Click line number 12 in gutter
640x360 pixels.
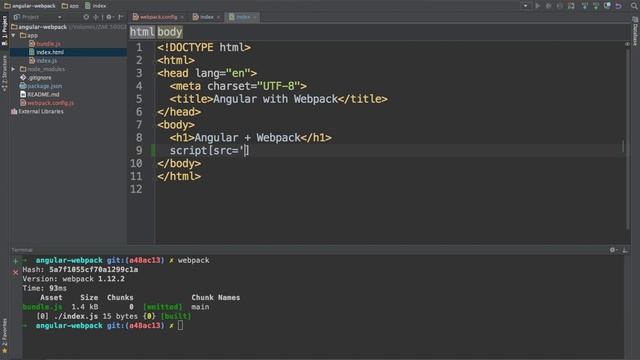[136, 189]
